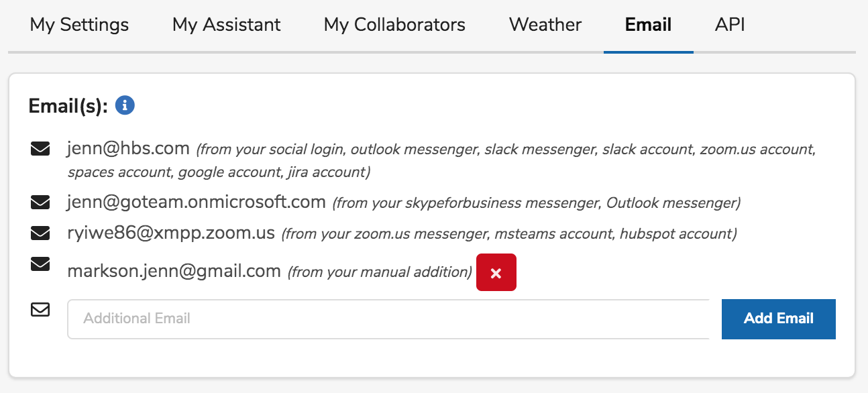The image size is (868, 393).
Task: Click the markson.jenn@gmail.com email address
Action: pos(174,271)
